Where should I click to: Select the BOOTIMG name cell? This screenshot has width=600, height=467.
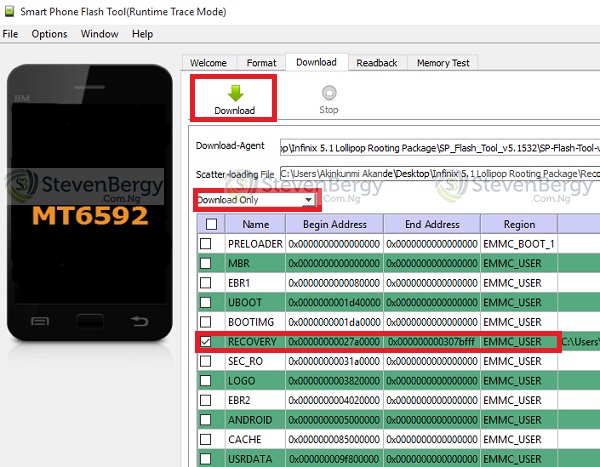(255, 322)
